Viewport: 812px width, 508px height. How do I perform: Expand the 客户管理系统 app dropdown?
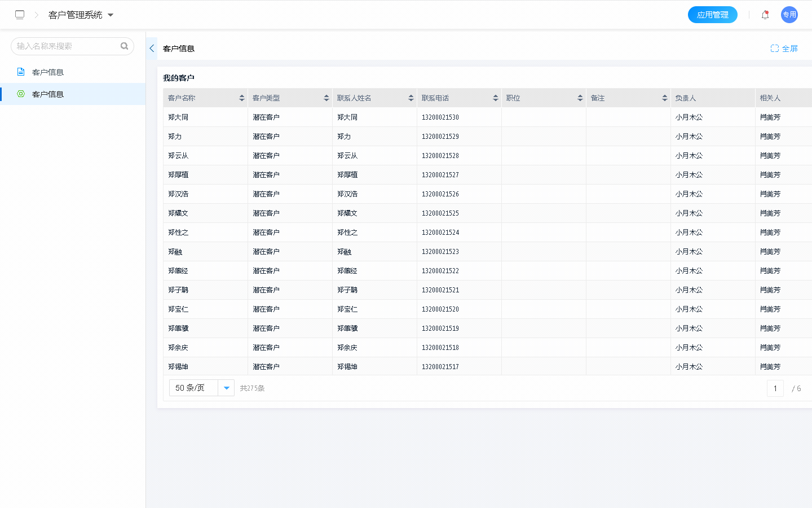pos(111,15)
